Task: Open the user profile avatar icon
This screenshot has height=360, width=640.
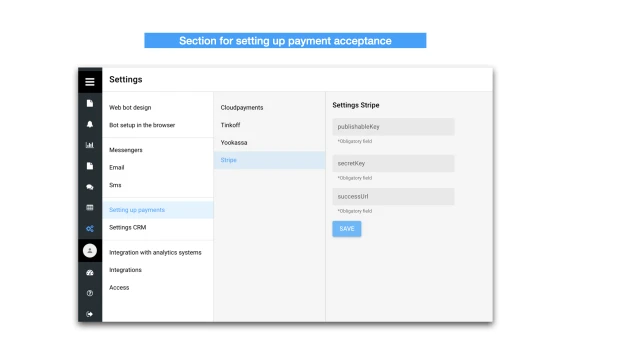Action: (90, 251)
